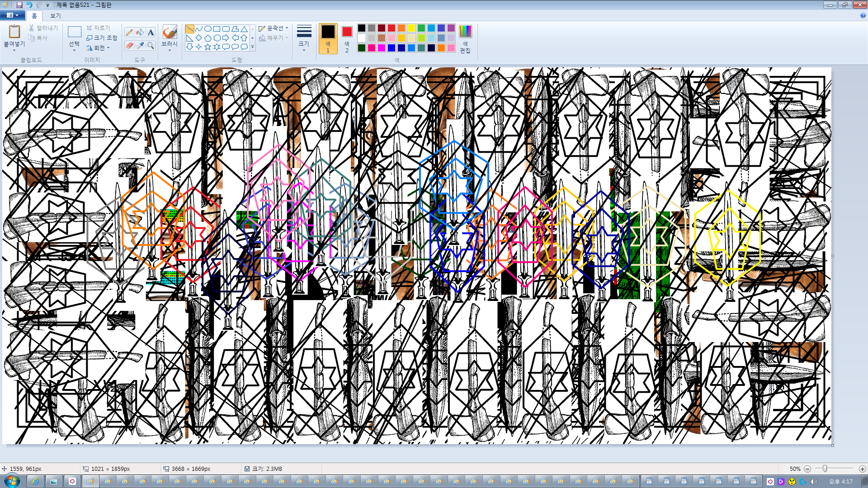Pick the Four-point star shape
This screenshot has width=868, height=488.
click(x=199, y=47)
